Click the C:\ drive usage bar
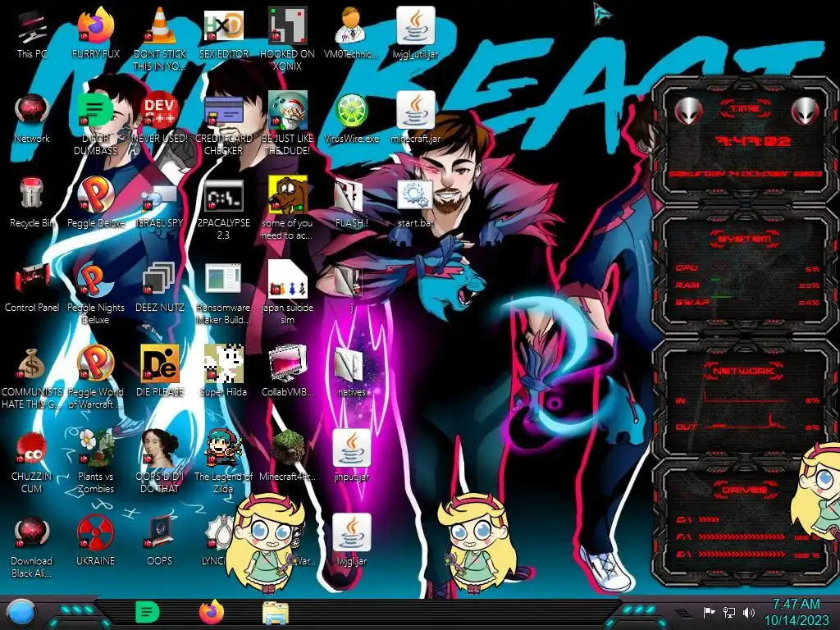This screenshot has height=630, width=840. pos(709,519)
